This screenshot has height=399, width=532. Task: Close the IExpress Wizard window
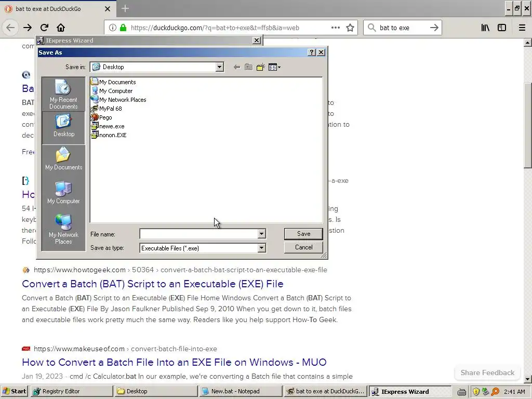257,41
